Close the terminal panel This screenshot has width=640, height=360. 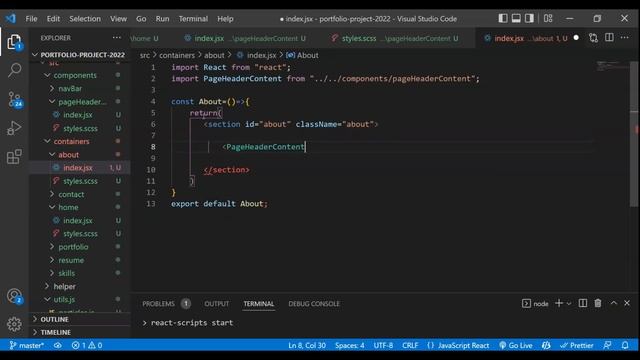(x=627, y=303)
